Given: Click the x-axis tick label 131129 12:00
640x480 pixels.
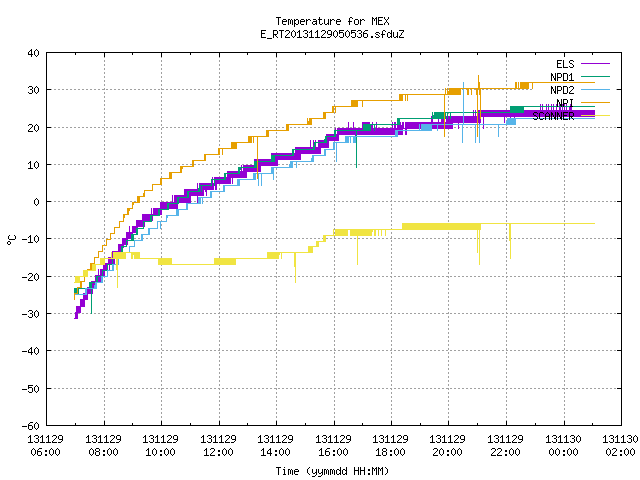Looking at the screenshot, I should 218,446.
